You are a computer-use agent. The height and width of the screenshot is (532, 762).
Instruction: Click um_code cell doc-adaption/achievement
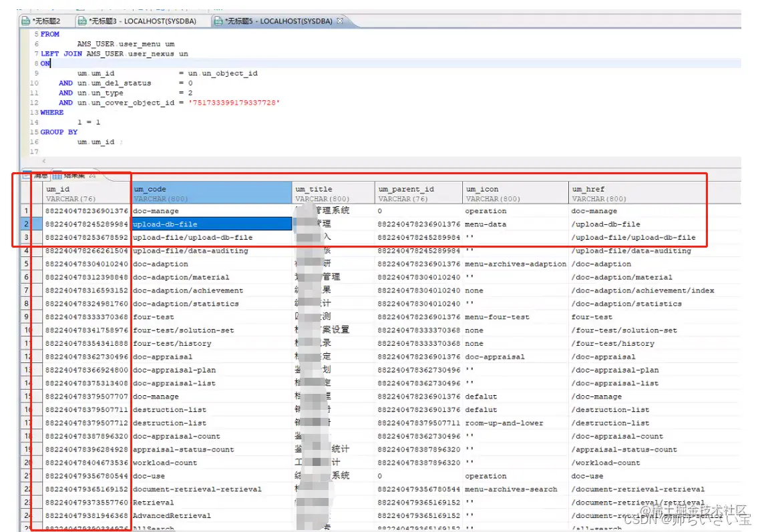tap(212, 290)
